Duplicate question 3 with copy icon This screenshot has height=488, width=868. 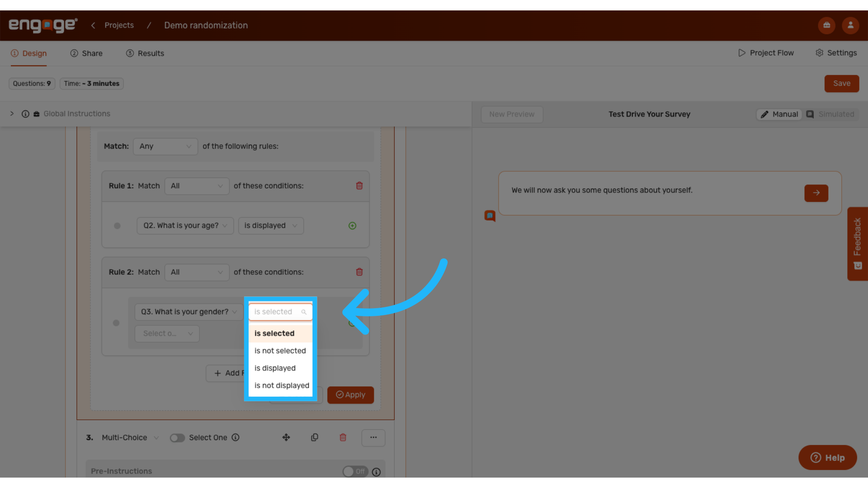[315, 437]
